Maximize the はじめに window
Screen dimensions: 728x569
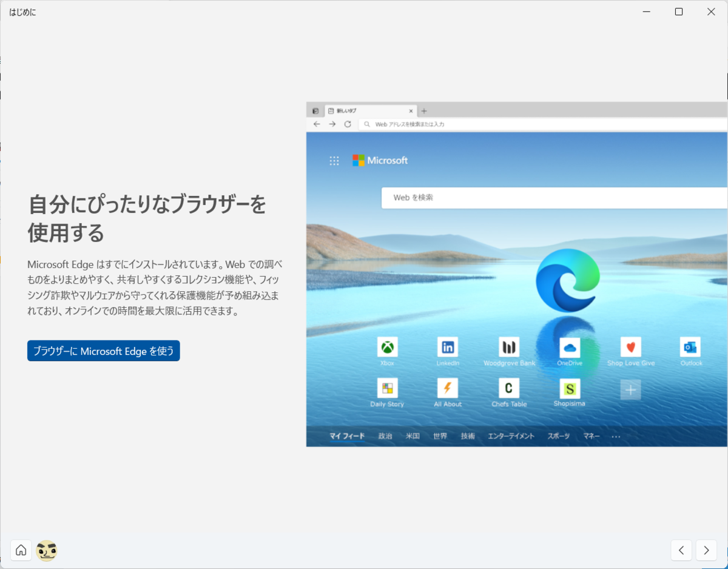tap(679, 12)
